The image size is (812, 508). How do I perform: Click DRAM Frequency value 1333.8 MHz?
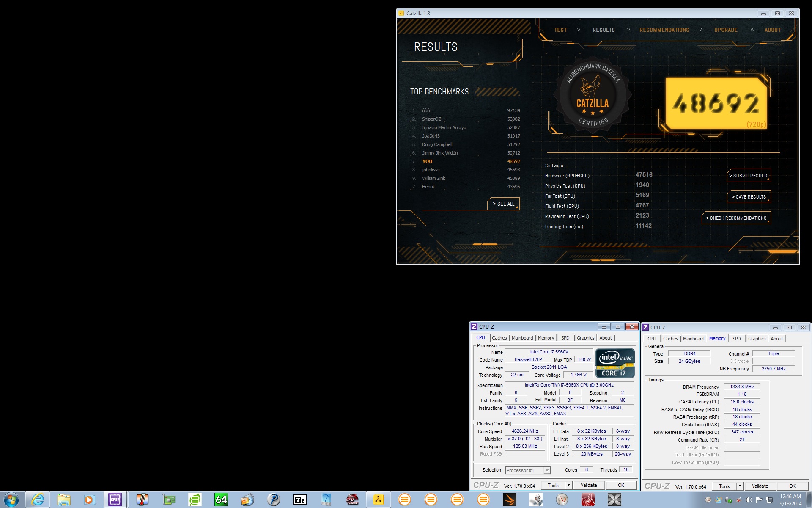(742, 387)
